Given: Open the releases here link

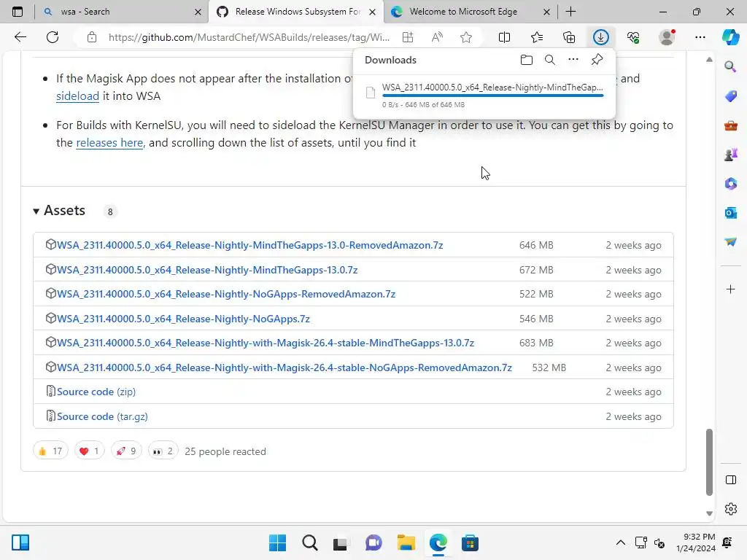Looking at the screenshot, I should click(109, 142).
